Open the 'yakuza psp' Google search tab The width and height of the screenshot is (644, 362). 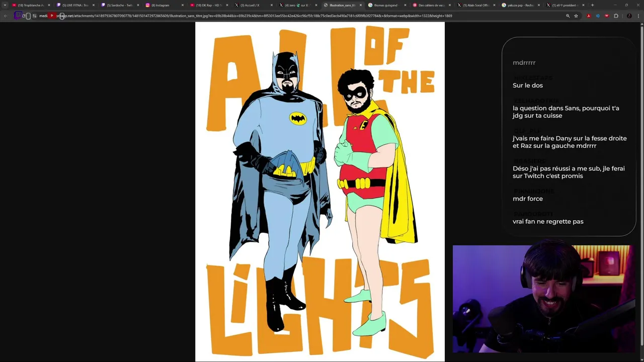click(520, 5)
